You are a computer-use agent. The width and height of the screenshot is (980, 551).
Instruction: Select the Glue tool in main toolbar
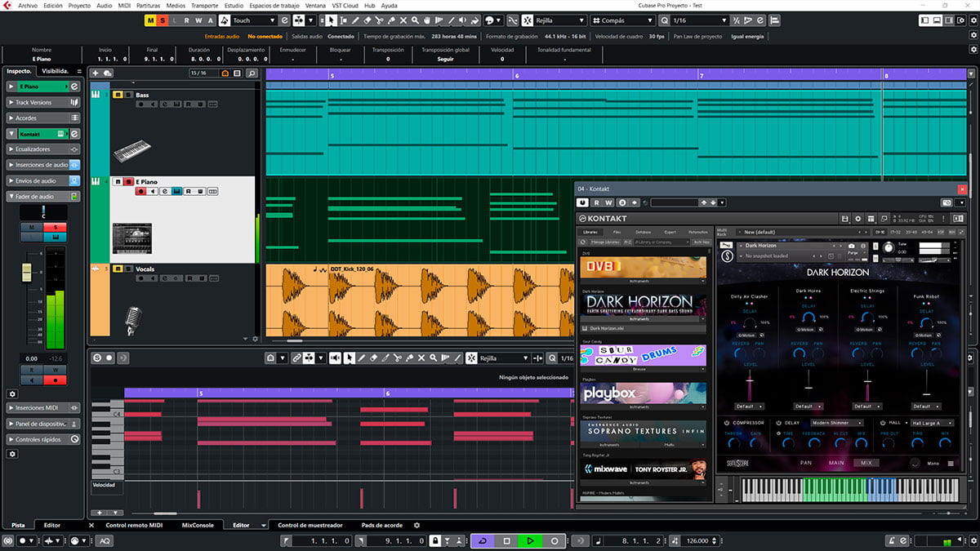coord(393,20)
